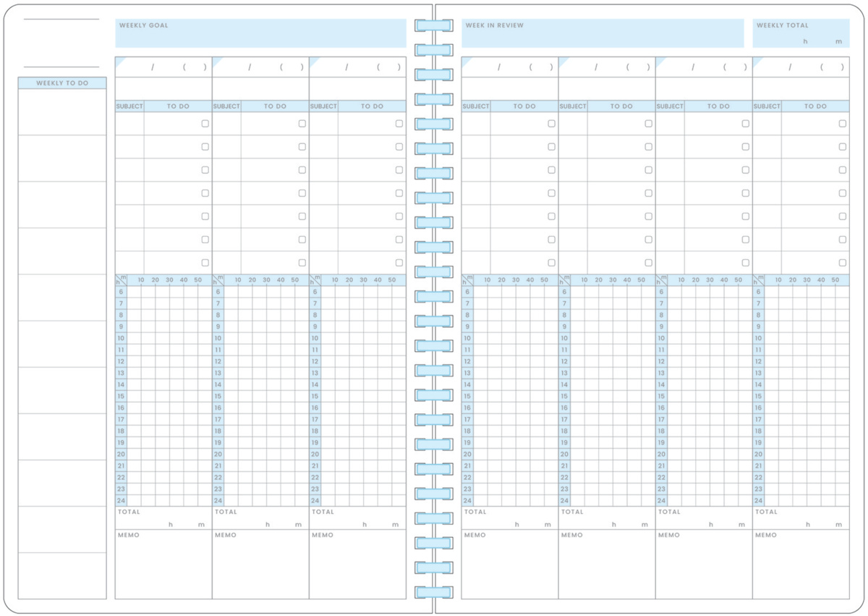
Task: Click the blue corner triangle of first day column
Action: (119, 61)
